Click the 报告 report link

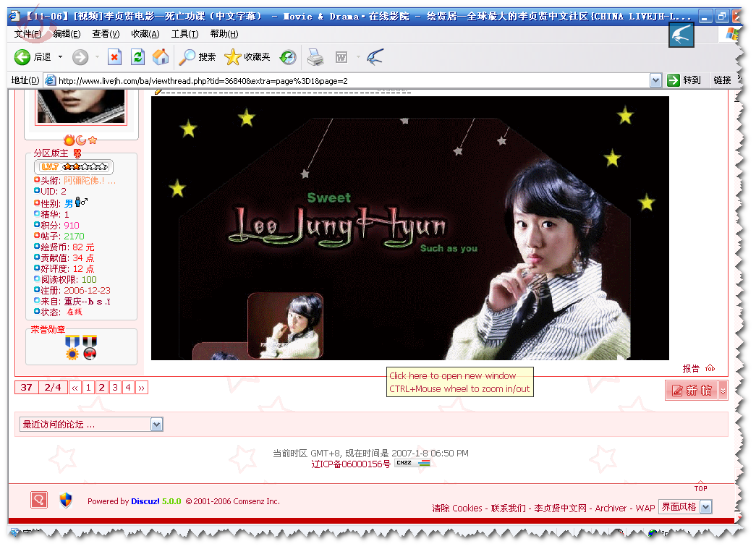691,368
